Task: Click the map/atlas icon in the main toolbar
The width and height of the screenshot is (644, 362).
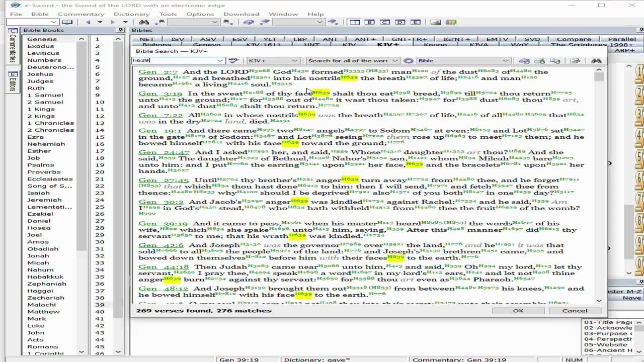Action: pos(451,22)
